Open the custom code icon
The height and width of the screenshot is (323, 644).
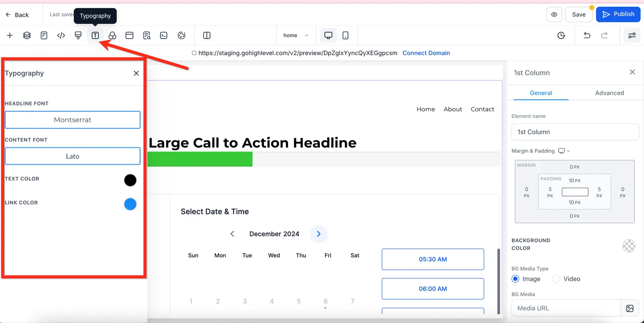pyautogui.click(x=61, y=35)
